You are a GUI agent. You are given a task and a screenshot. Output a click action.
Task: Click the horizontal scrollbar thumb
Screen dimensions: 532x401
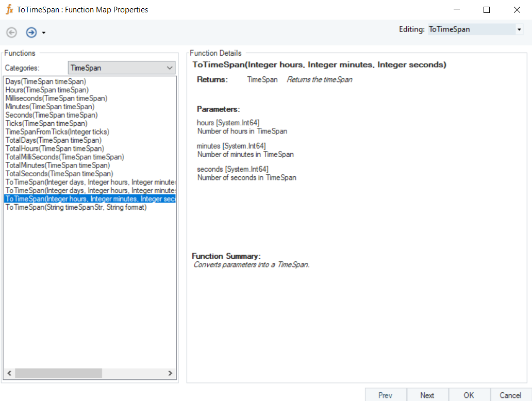coord(58,373)
